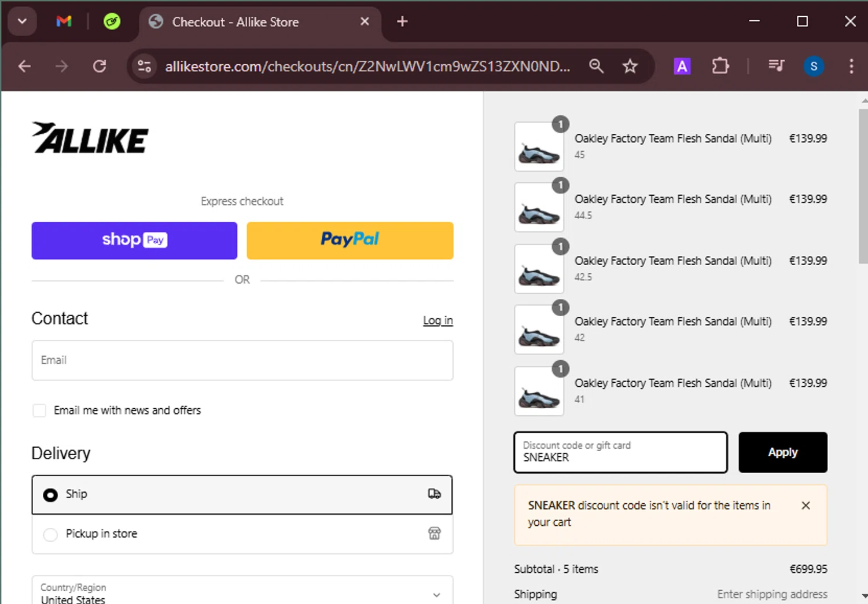Image resolution: width=868 pixels, height=604 pixels.
Task: Expand the Country/Region dropdown
Action: 242,591
